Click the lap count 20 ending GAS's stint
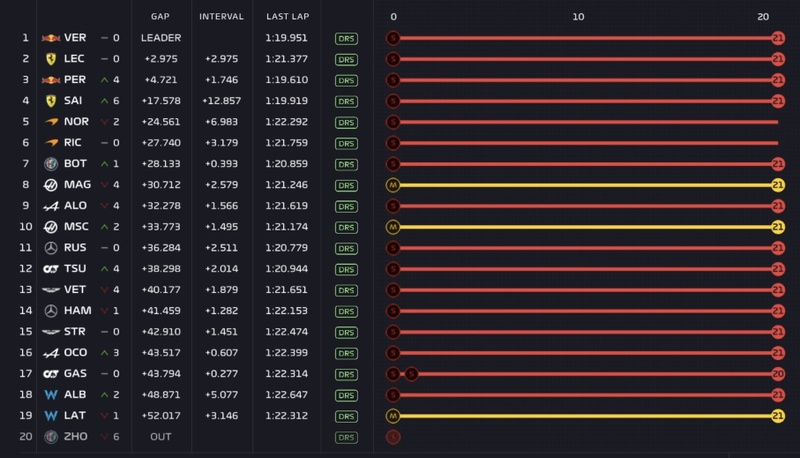This screenshot has height=458, width=800. point(777,374)
